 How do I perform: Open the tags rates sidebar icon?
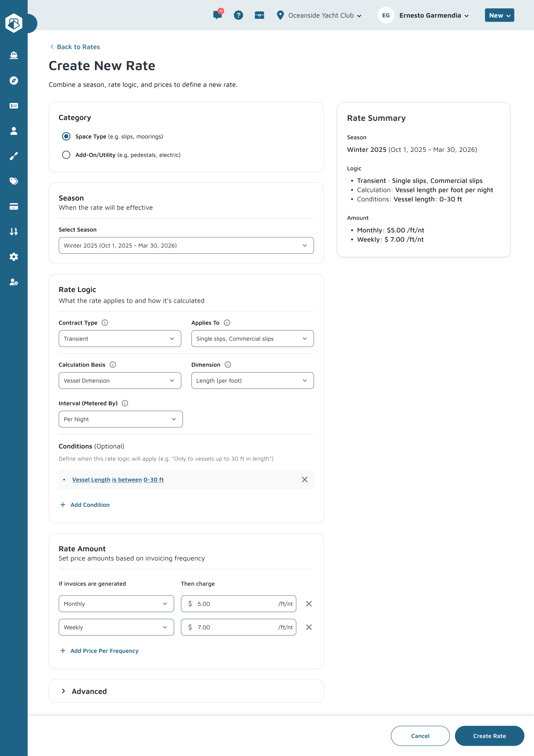click(x=14, y=181)
